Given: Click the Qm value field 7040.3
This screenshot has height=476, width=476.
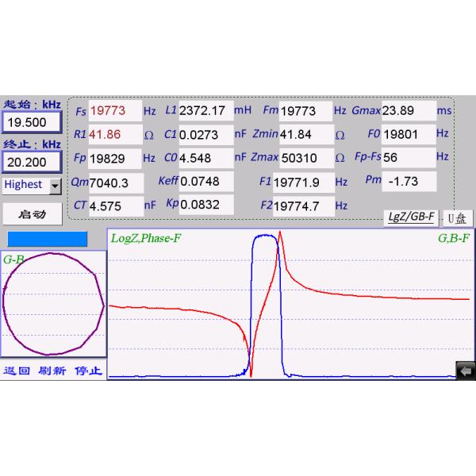Looking at the screenshot, I should click(116, 182).
